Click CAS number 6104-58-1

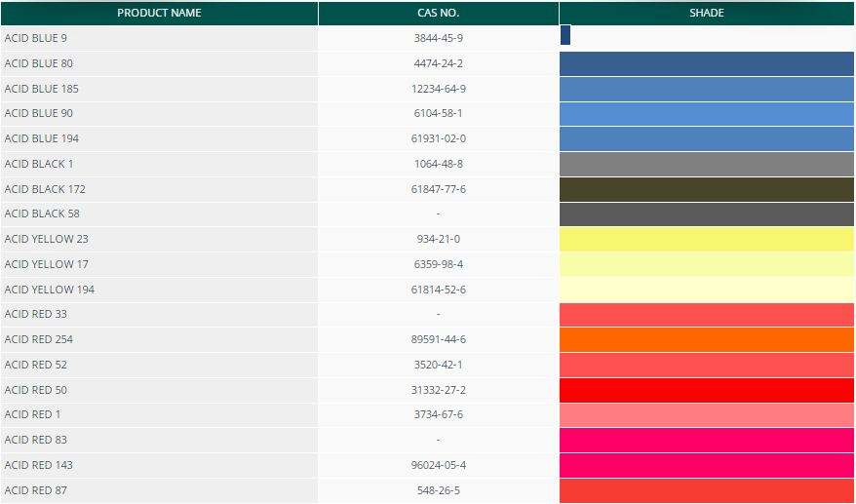(438, 113)
